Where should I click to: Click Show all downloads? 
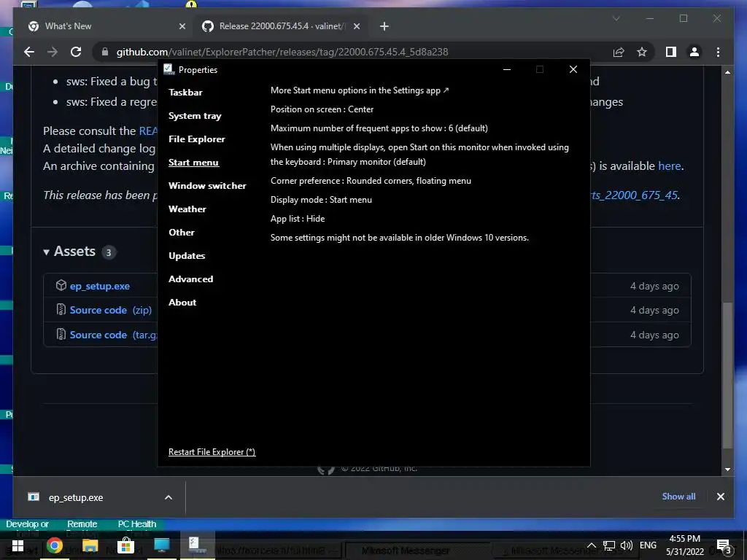coord(678,496)
